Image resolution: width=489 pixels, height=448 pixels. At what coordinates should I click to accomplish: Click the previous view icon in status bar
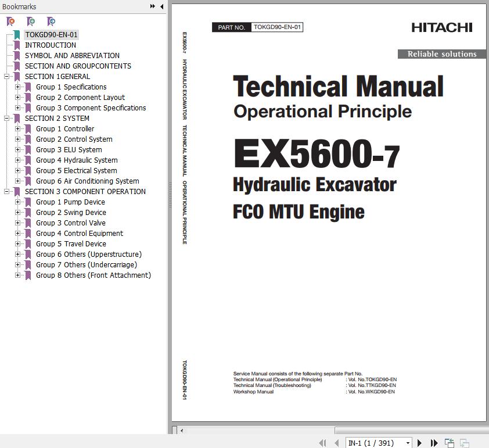pos(450,443)
